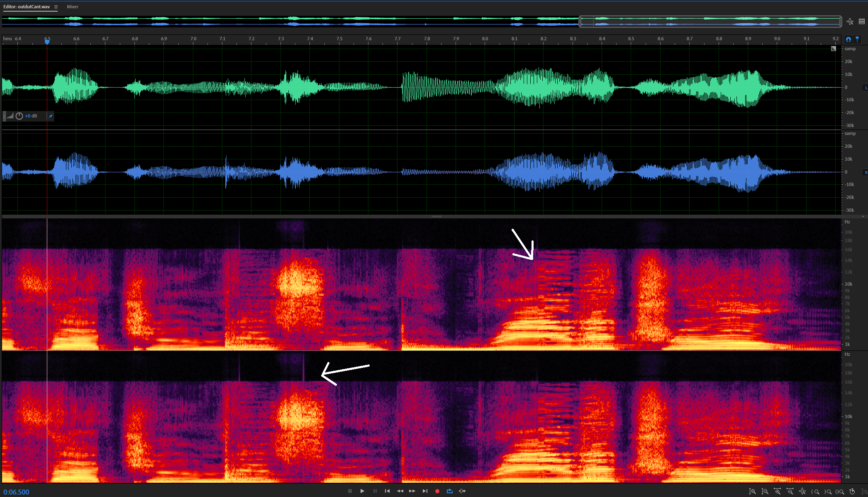868x497 pixels.
Task: Click Zoom In Time icon
Action: 777,492
